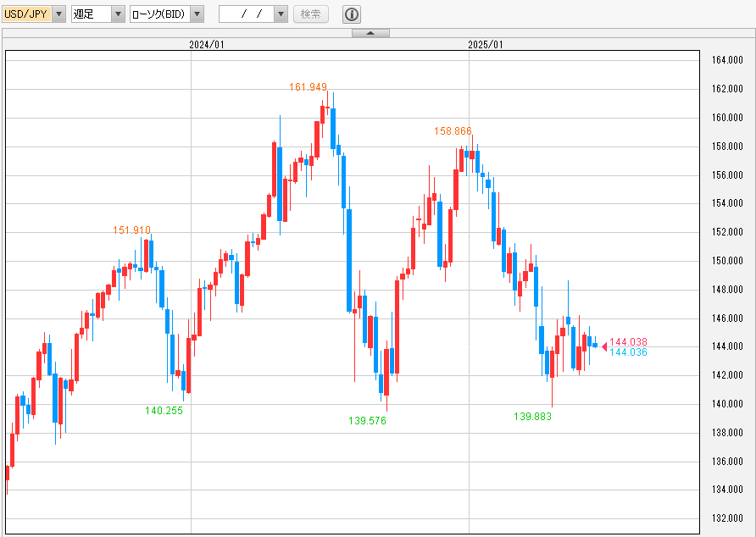
Task: Click the current price 144.038 label
Action: (628, 342)
